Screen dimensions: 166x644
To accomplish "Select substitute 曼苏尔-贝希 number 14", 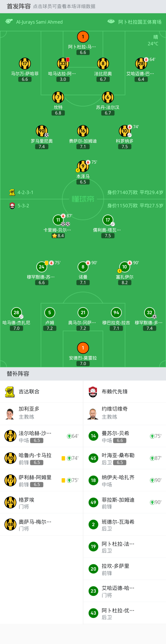I will (93, 436).
